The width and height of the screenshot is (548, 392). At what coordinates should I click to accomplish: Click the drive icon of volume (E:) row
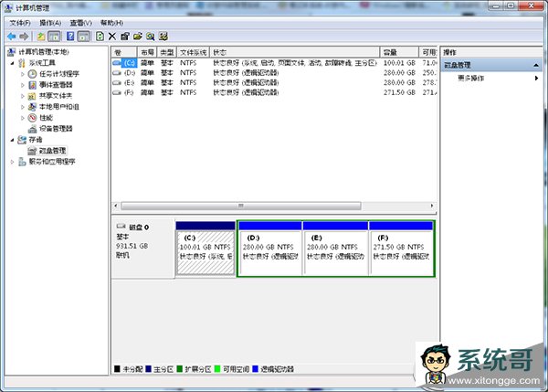coord(117,82)
